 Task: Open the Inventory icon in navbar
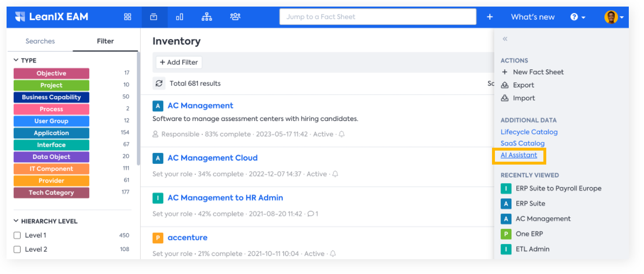click(x=154, y=17)
